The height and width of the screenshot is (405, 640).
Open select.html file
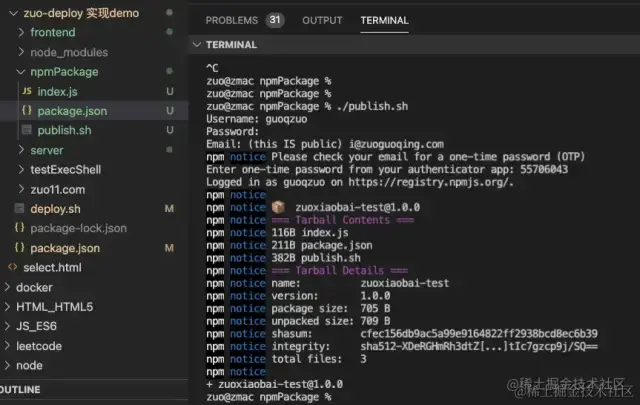coord(52,268)
